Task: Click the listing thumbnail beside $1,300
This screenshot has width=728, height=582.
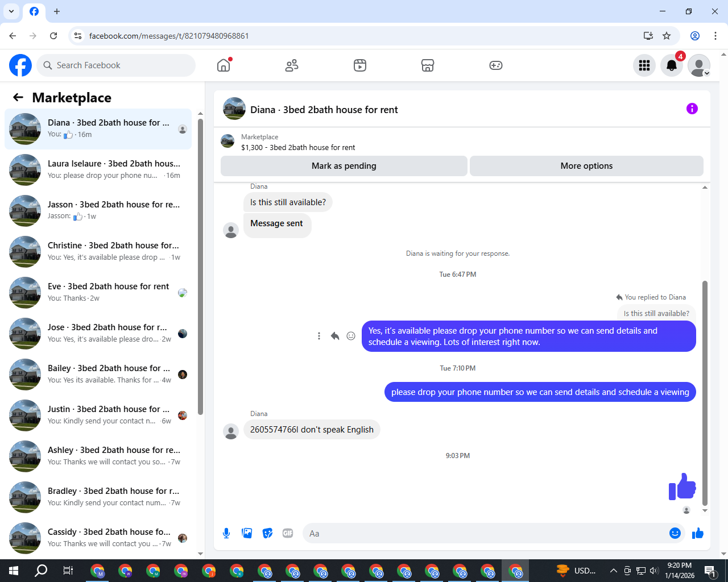Action: (x=227, y=141)
